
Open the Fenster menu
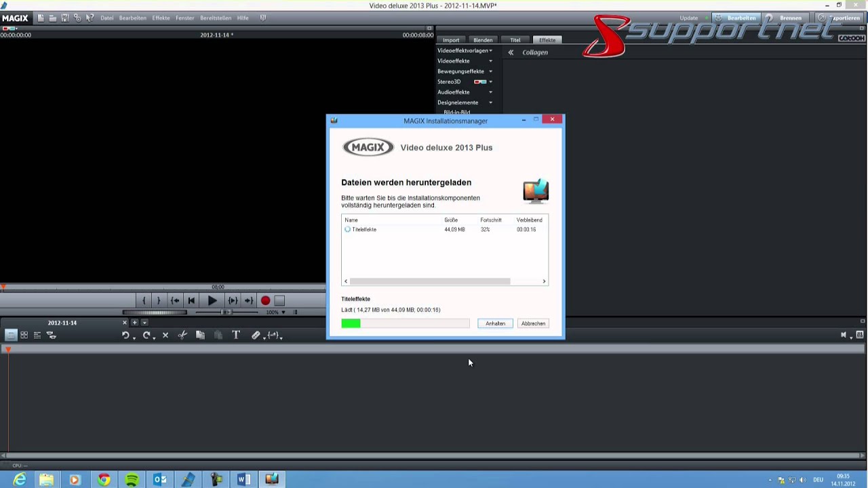click(184, 18)
